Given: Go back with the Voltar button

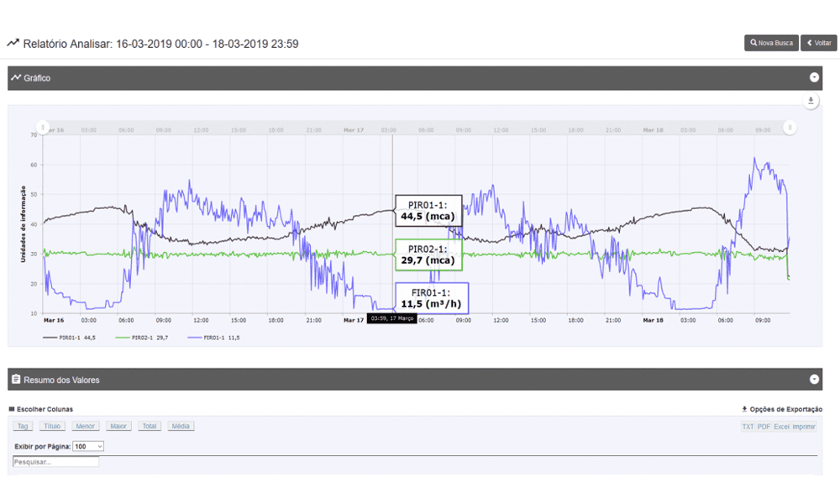Looking at the screenshot, I should click(818, 43).
